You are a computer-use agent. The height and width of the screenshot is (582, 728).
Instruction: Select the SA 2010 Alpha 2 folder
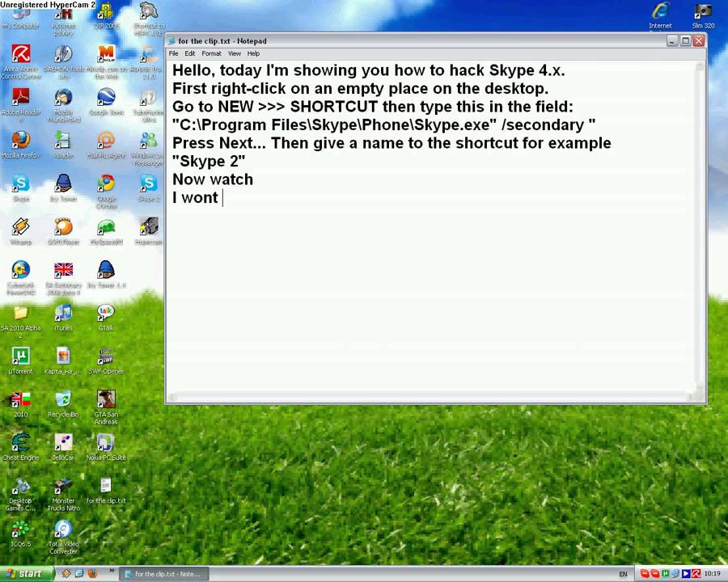pyautogui.click(x=21, y=321)
